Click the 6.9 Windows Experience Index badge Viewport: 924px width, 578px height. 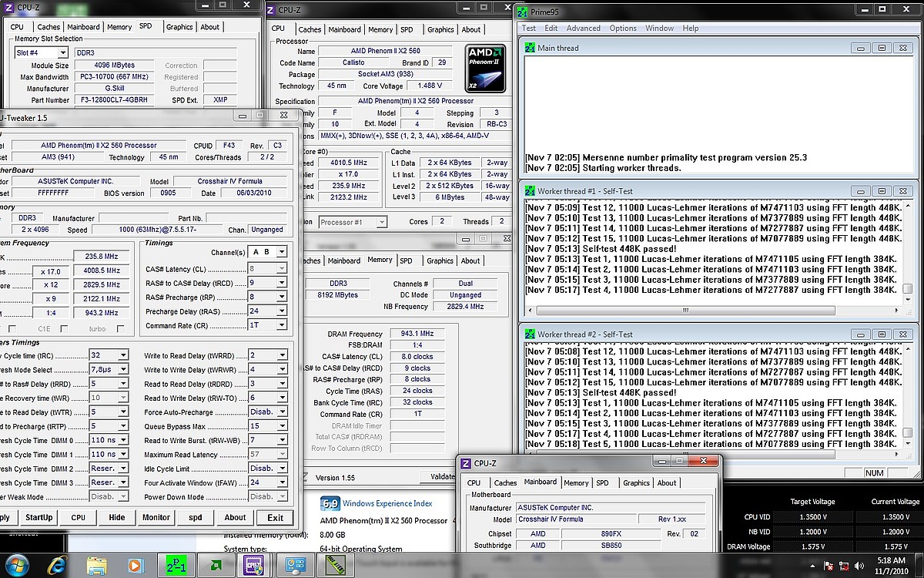pyautogui.click(x=330, y=504)
